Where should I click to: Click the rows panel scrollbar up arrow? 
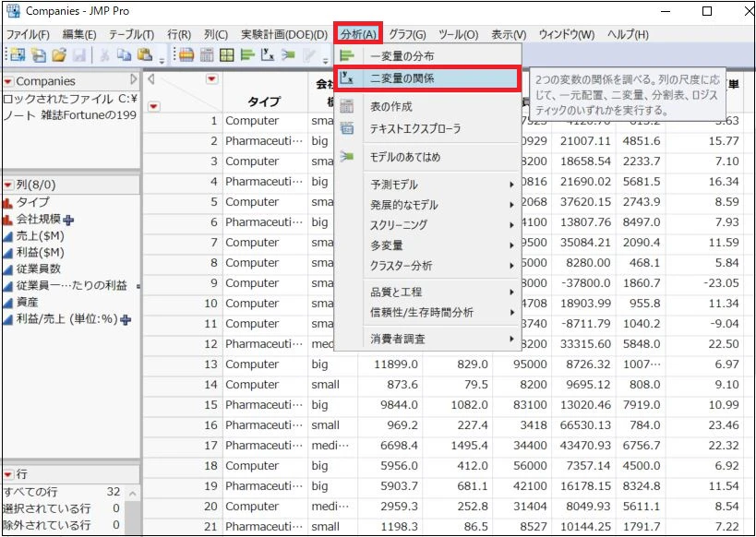(133, 494)
